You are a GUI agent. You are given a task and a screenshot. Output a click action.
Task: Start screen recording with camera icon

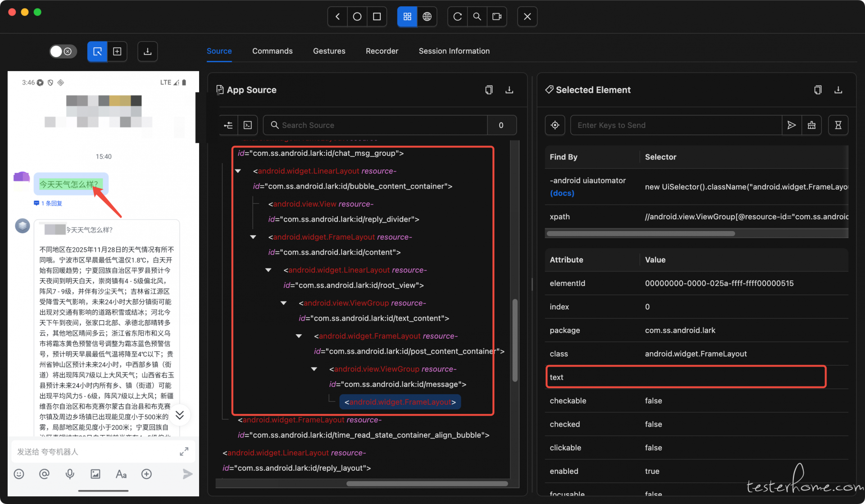[496, 17]
